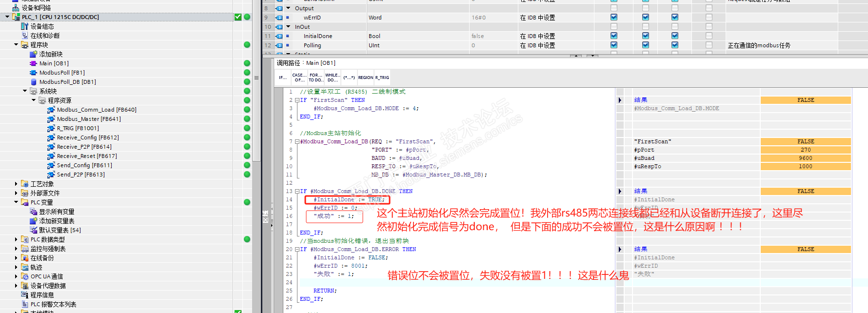
Task: Insert comment block with (*...*) button
Action: click(349, 78)
